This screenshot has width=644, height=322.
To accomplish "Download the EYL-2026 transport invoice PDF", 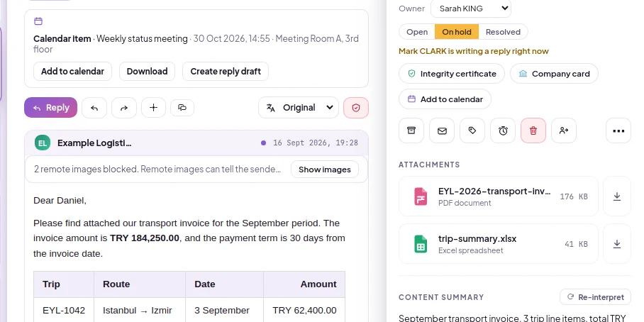I will click(x=617, y=196).
